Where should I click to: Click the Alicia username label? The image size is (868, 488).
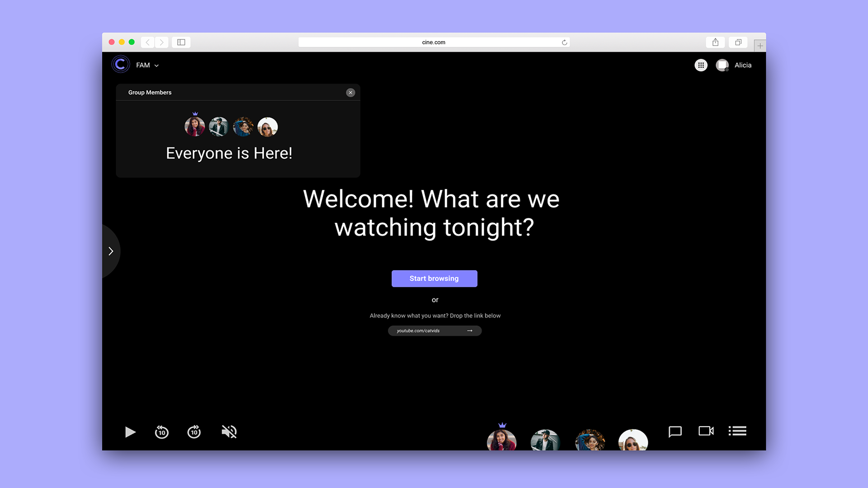point(743,65)
